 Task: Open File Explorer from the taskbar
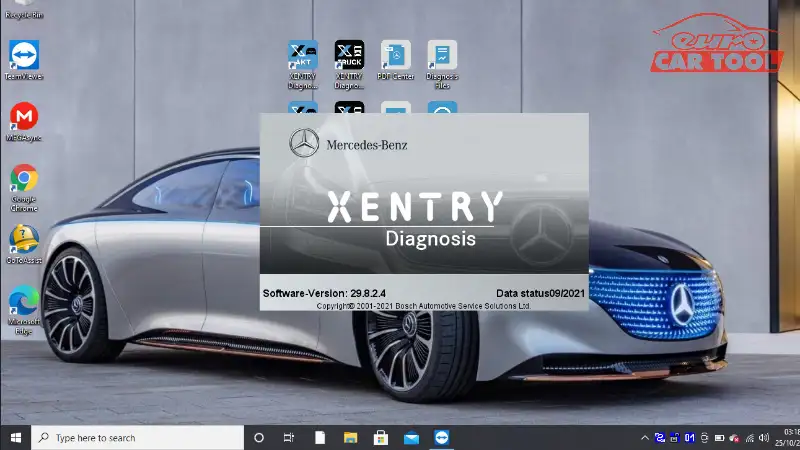350,438
